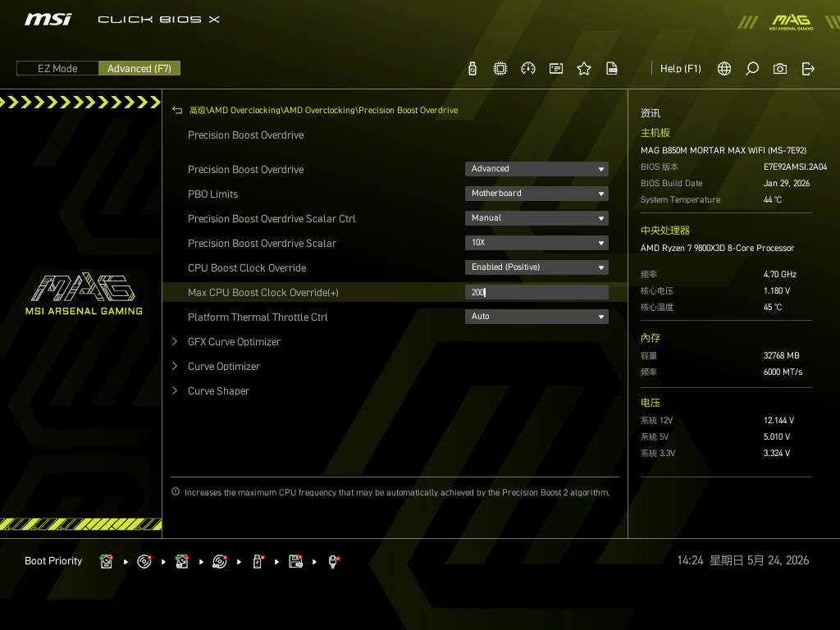This screenshot has width=840, height=630.
Task: Click the MSI logo
Action: click(x=48, y=20)
